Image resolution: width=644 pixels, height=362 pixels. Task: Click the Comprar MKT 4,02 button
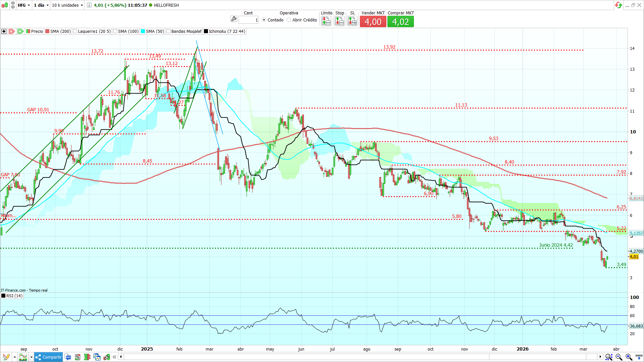click(x=400, y=22)
